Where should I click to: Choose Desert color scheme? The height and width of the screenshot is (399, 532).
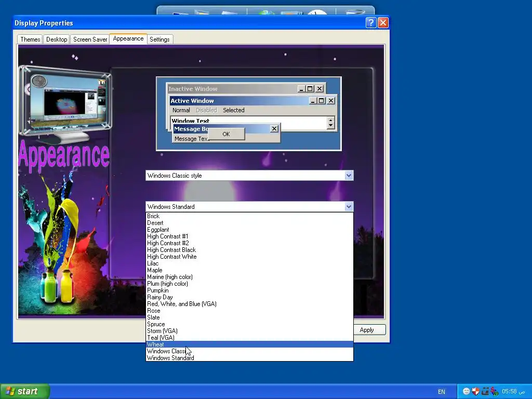[x=249, y=223]
